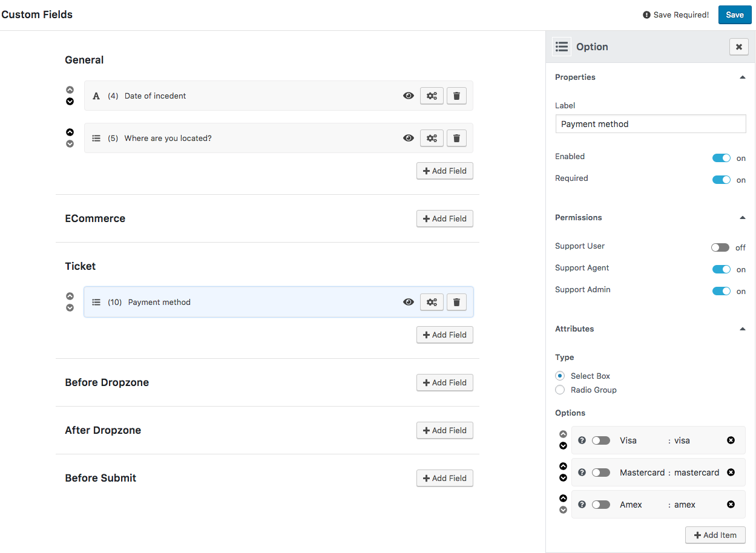756x553 pixels.
Task: Click Save button
Action: pos(734,15)
